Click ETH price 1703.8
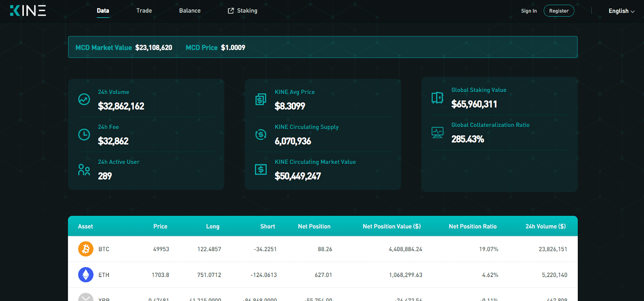 point(161,275)
